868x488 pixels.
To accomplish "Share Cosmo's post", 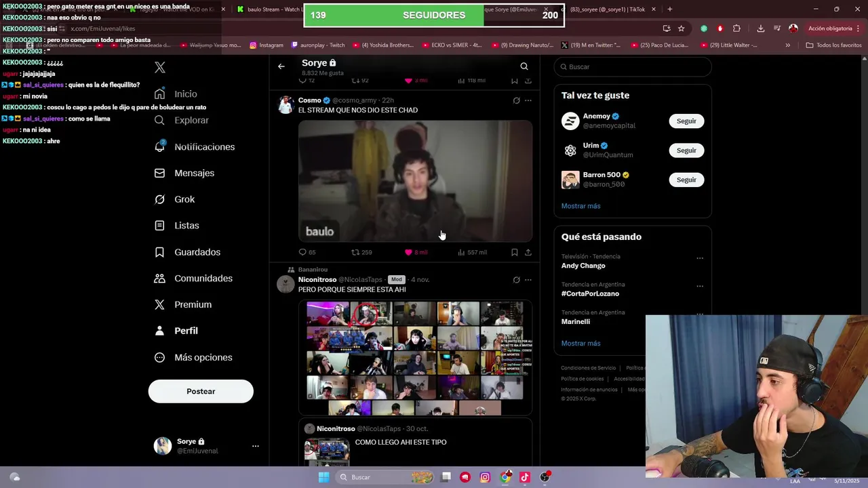I will pyautogui.click(x=528, y=252).
